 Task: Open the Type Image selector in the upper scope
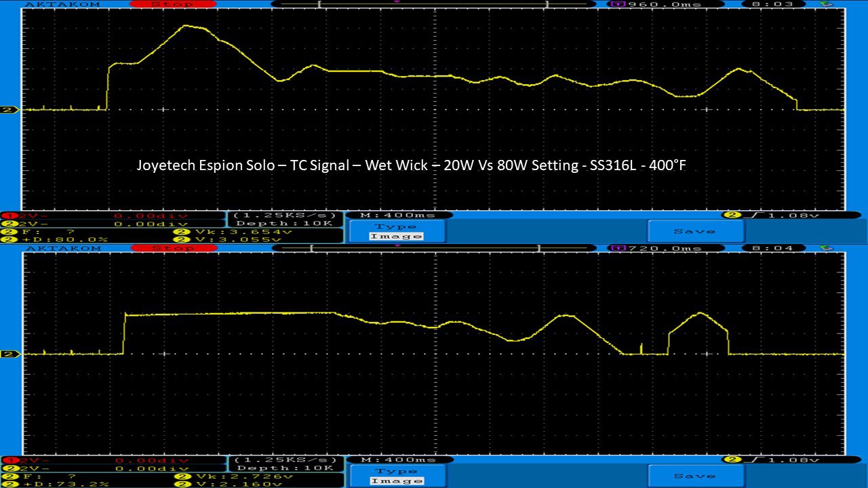[x=396, y=231]
